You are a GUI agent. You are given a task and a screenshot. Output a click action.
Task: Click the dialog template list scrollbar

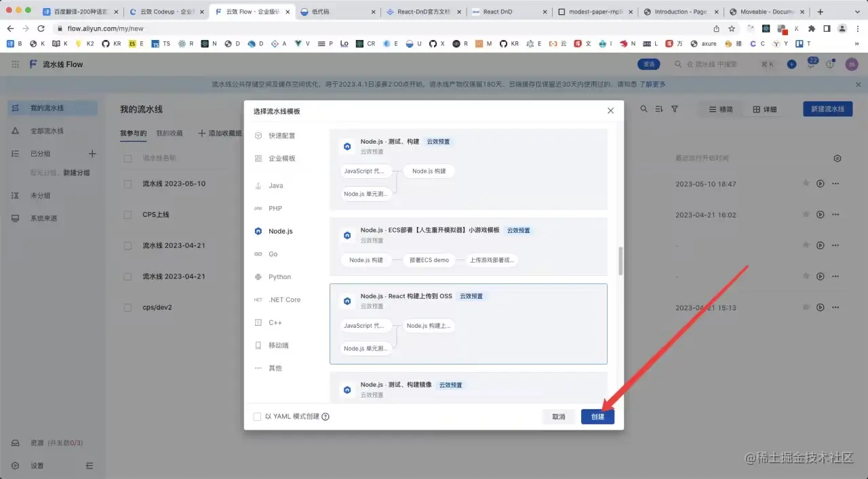click(620, 261)
